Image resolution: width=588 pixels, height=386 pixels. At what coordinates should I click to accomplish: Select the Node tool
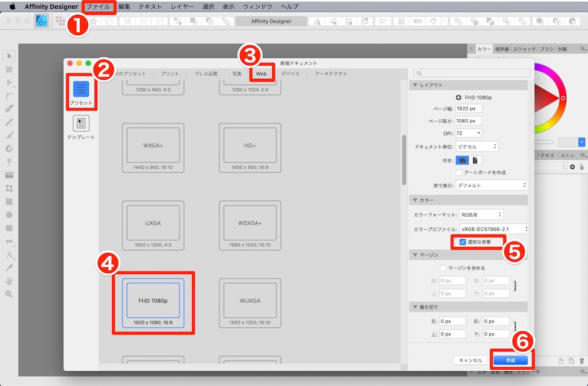click(9, 82)
